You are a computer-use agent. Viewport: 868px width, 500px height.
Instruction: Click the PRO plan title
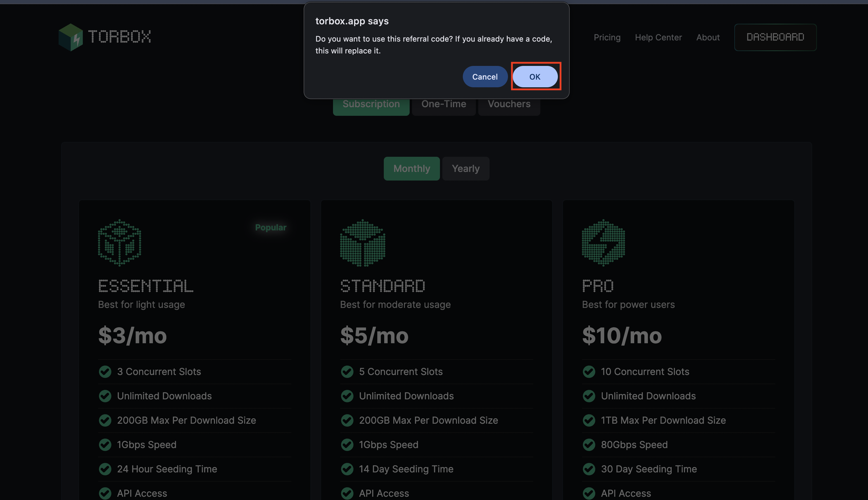click(598, 286)
